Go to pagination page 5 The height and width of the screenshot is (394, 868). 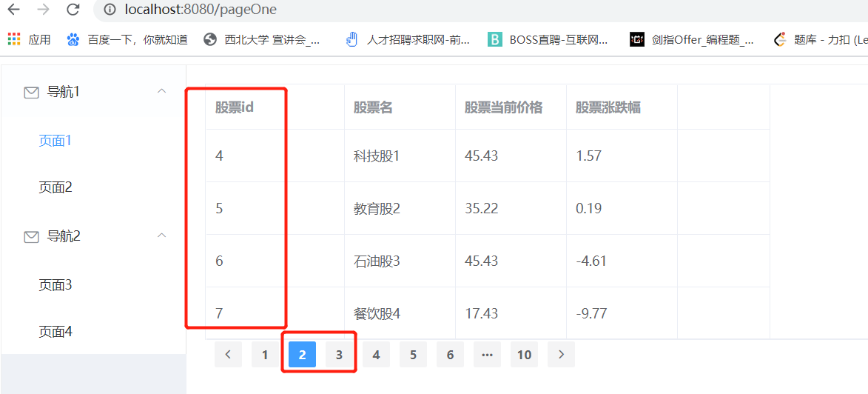point(414,355)
